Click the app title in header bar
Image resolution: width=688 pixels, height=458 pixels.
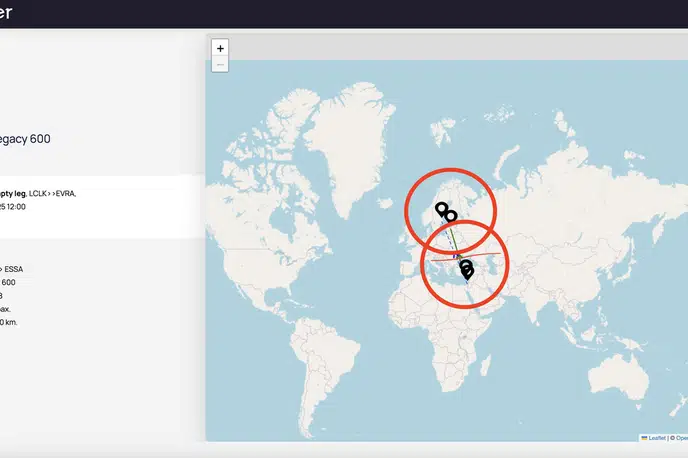(10, 14)
